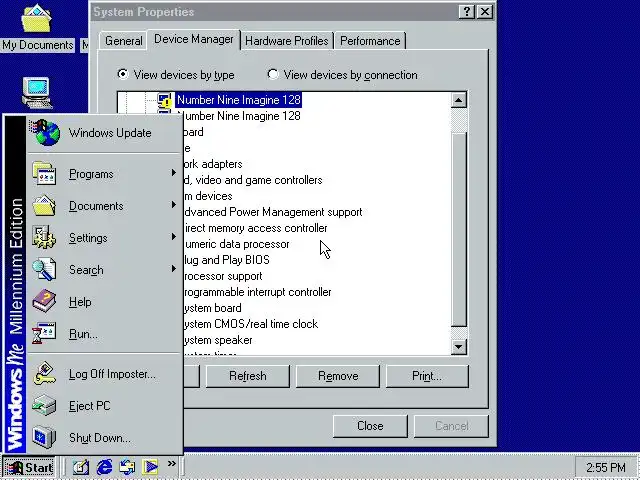
Task: Click the Print... button
Action: click(x=427, y=376)
